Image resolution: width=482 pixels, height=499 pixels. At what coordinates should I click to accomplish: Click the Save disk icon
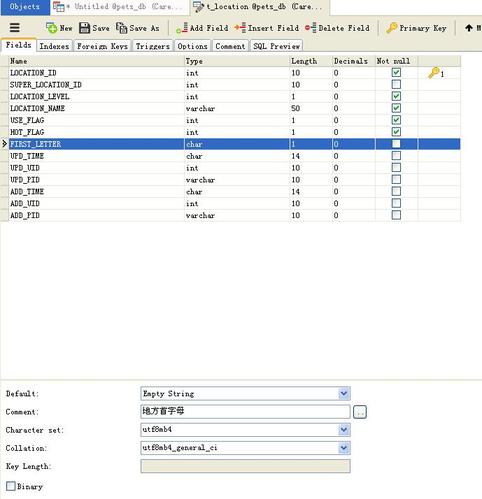84,28
